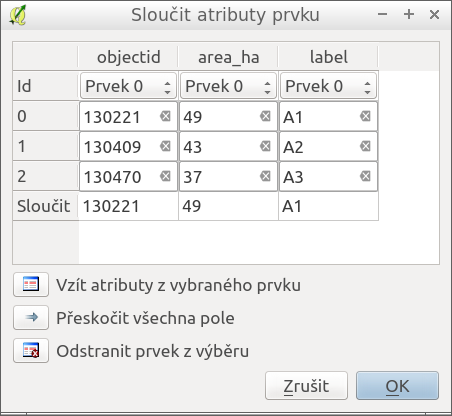452x416 pixels.
Task: Click the QGIS logo in title bar
Action: click(18, 15)
